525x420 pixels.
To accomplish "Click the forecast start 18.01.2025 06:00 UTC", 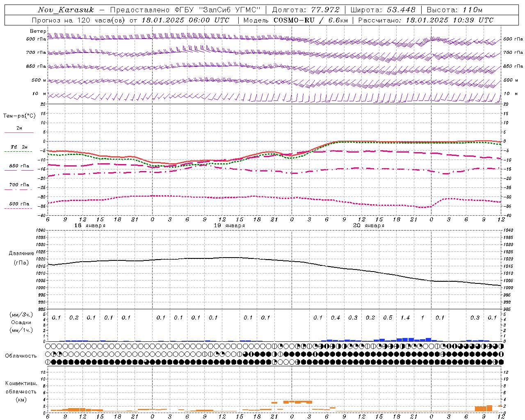I will pos(185,20).
